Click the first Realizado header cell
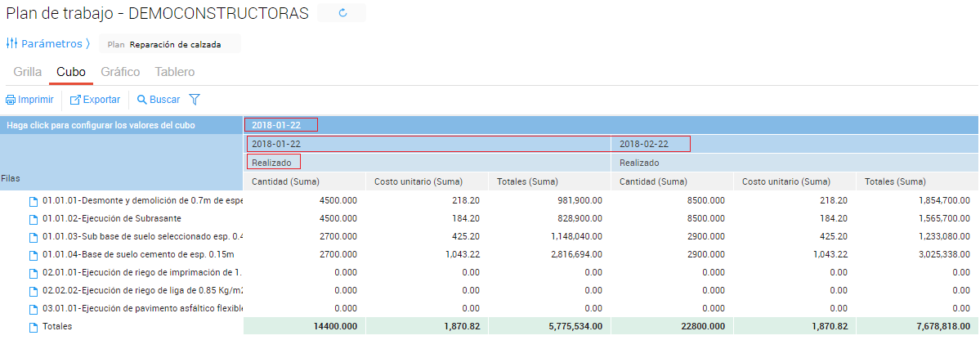The image size is (980, 340). point(272,163)
